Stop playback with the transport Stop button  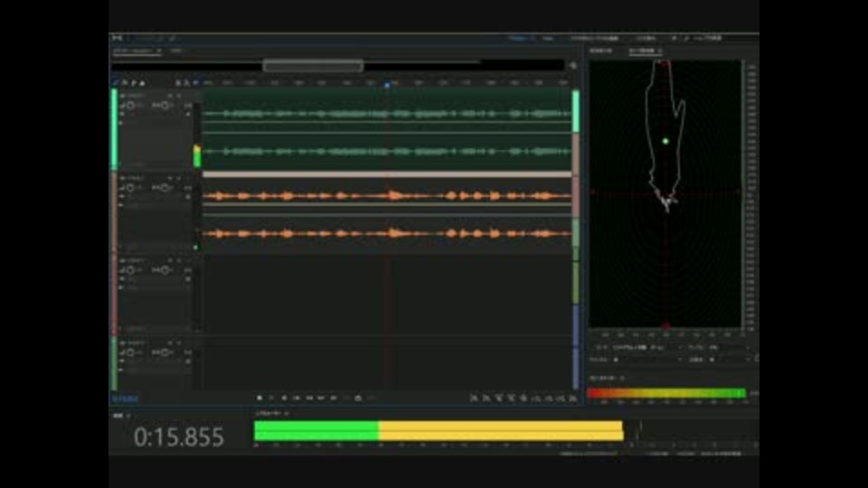(259, 398)
